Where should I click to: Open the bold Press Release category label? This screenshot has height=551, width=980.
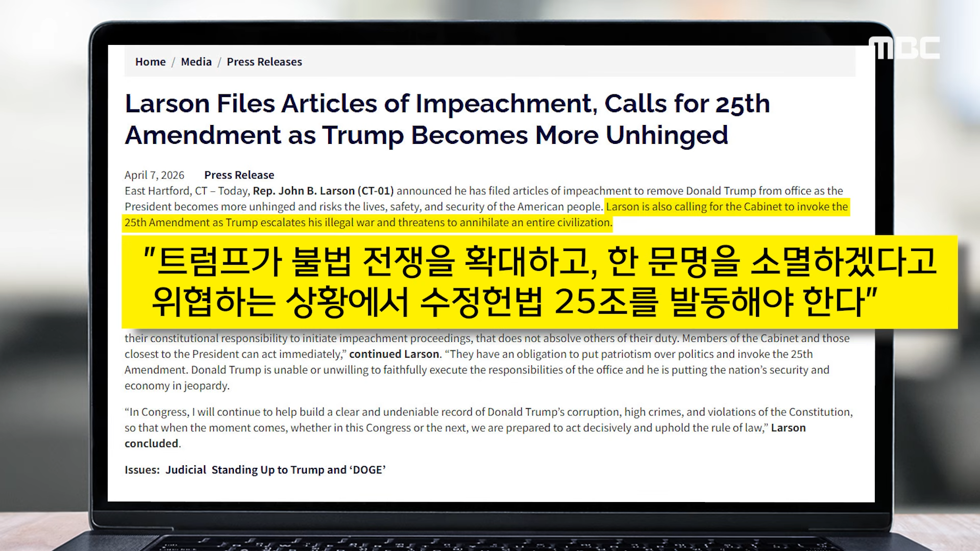pos(239,175)
